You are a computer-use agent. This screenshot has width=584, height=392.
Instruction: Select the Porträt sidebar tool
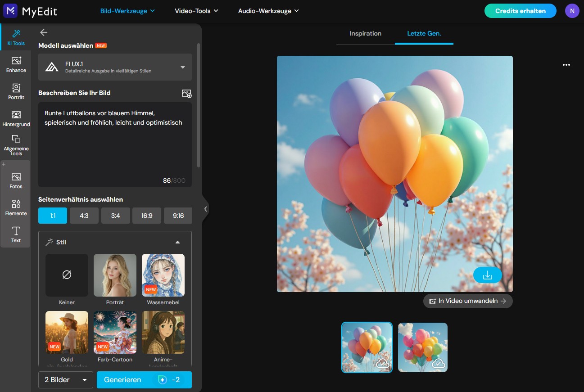[x=16, y=92]
